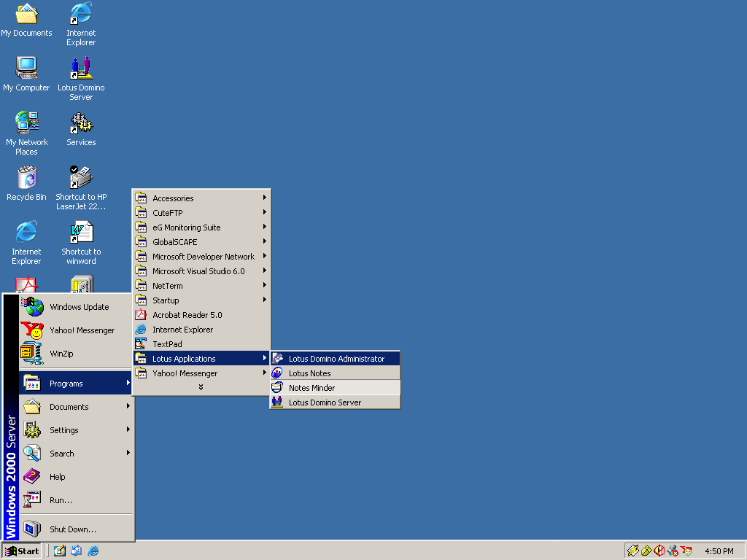Expand the GlobalSCAPE program group

(201, 242)
